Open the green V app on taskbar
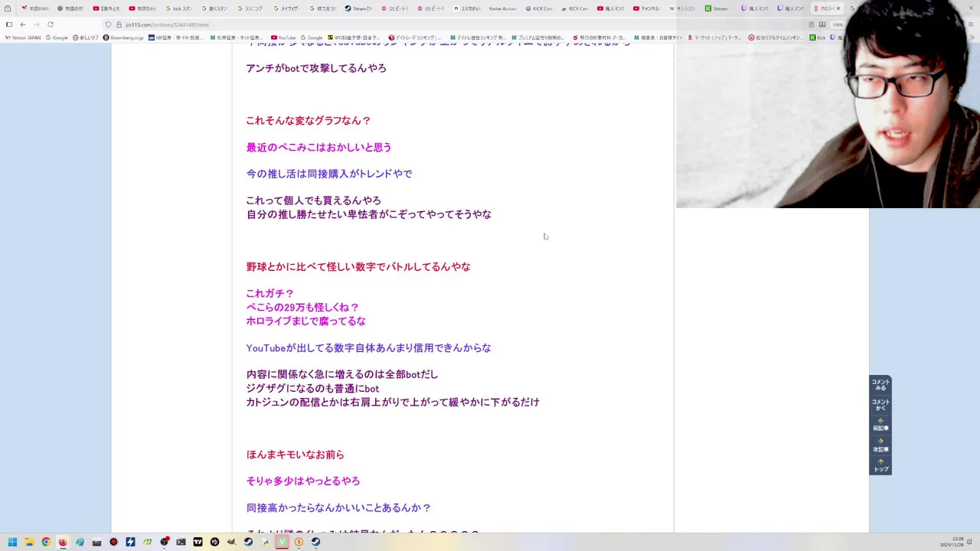 282,542
